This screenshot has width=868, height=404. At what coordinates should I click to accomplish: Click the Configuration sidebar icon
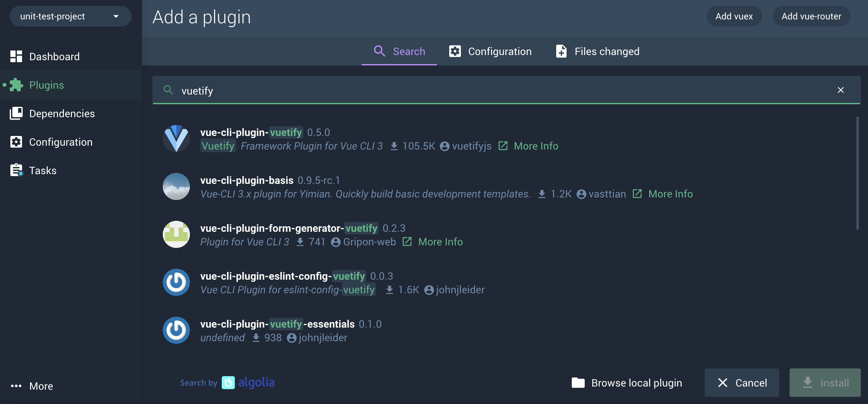coord(16,141)
